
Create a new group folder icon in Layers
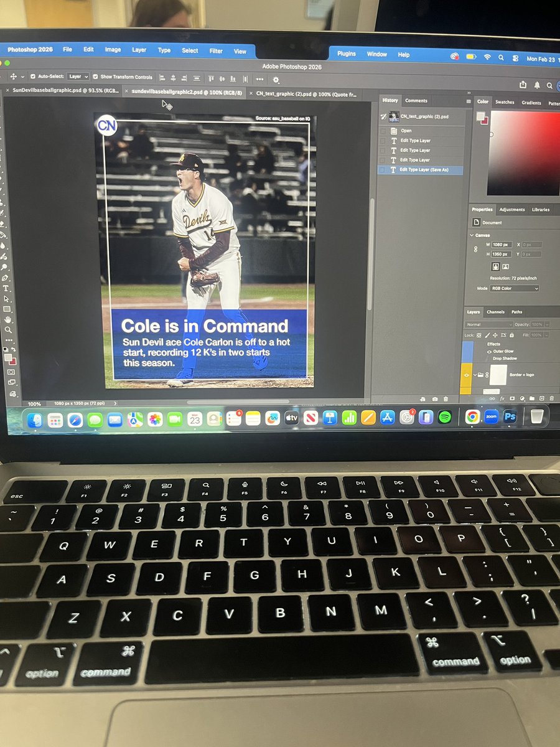(532, 398)
